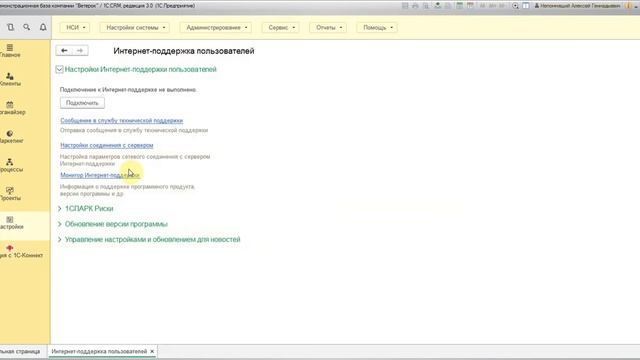Viewport: 640px width, 360px height.
Task: Open the Клиенты section in sidebar
Action: click(10, 80)
